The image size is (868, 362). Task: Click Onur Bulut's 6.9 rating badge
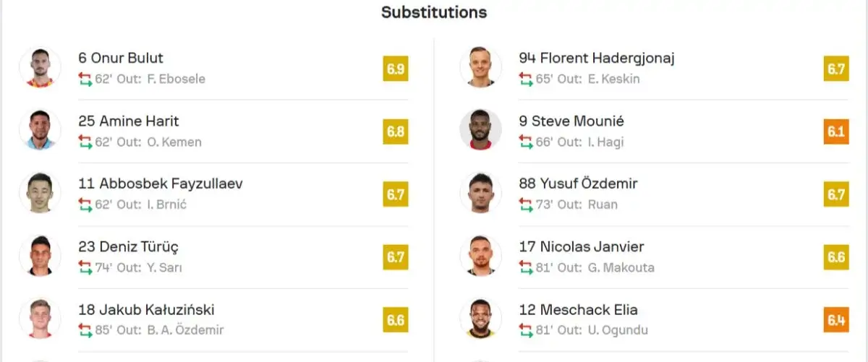(396, 69)
